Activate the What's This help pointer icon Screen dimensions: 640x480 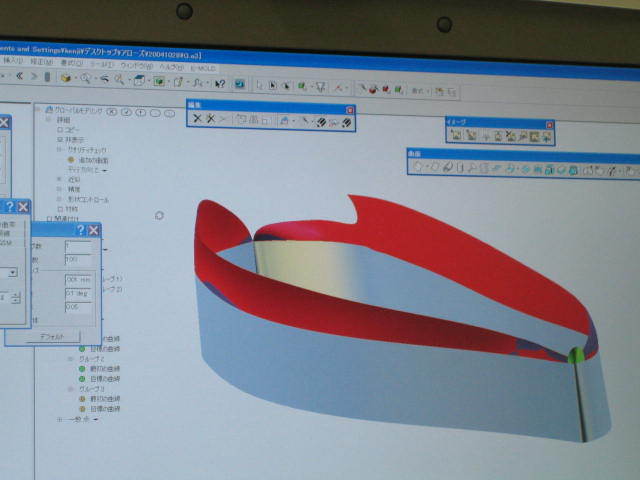pos(220,84)
